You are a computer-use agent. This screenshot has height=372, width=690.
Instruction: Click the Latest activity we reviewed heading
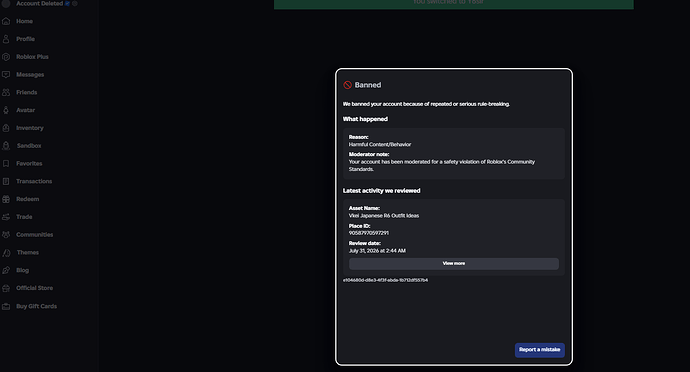382,191
